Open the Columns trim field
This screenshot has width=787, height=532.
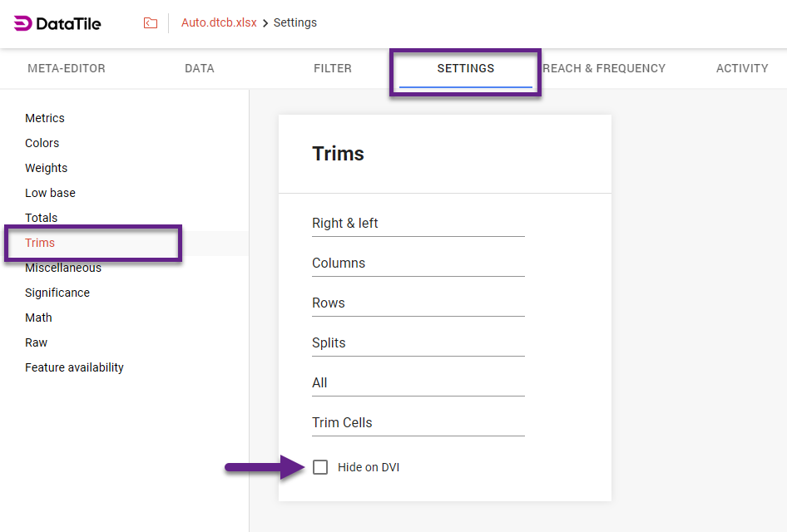(x=418, y=264)
